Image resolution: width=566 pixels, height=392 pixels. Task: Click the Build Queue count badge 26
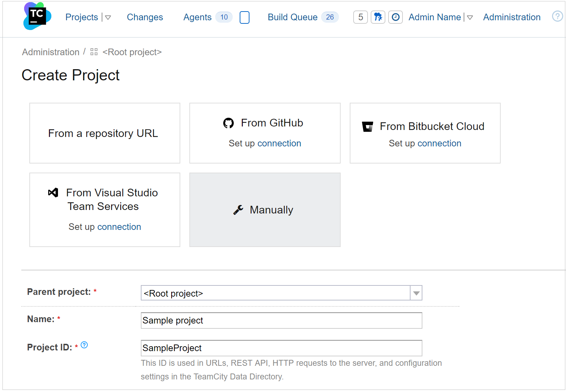click(330, 17)
